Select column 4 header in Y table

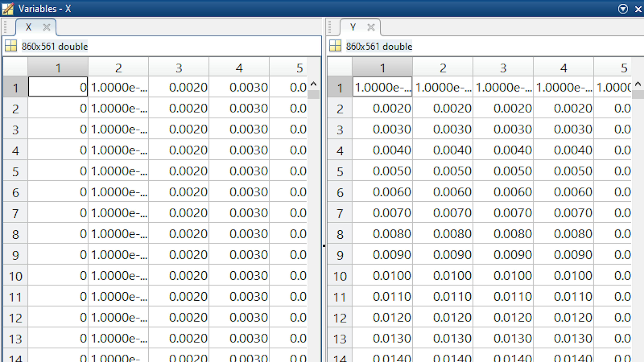click(x=563, y=67)
